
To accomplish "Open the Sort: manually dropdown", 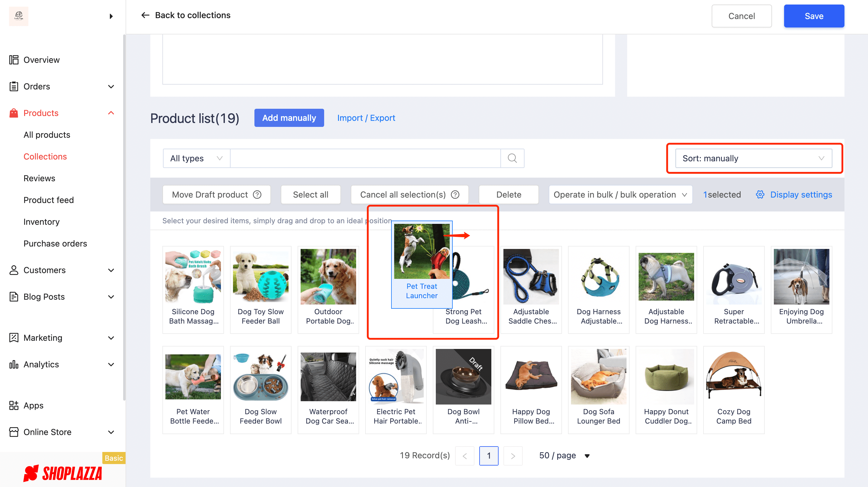I will click(x=754, y=158).
